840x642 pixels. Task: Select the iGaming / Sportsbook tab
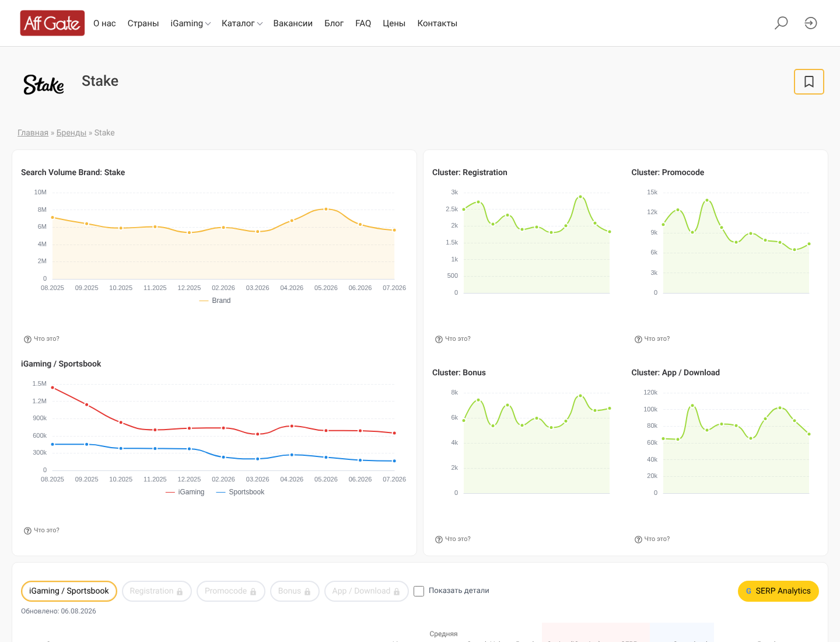pyautogui.click(x=69, y=591)
